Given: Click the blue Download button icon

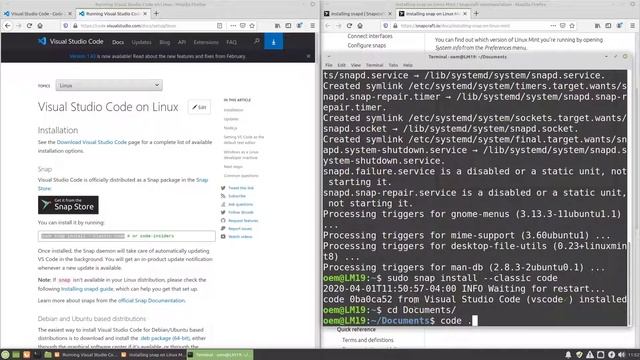Looking at the screenshot, I should [273, 42].
